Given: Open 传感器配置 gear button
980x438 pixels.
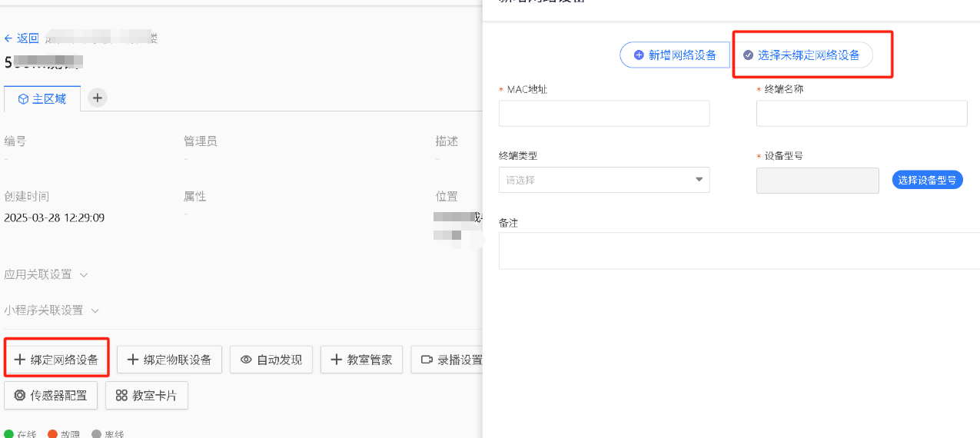Looking at the screenshot, I should point(51,396).
